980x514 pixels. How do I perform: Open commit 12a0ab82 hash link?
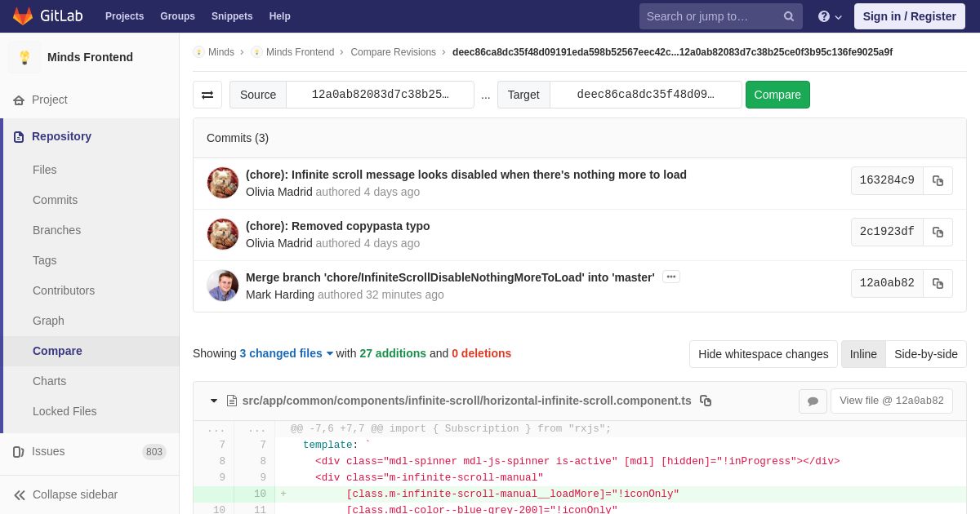pos(887,283)
